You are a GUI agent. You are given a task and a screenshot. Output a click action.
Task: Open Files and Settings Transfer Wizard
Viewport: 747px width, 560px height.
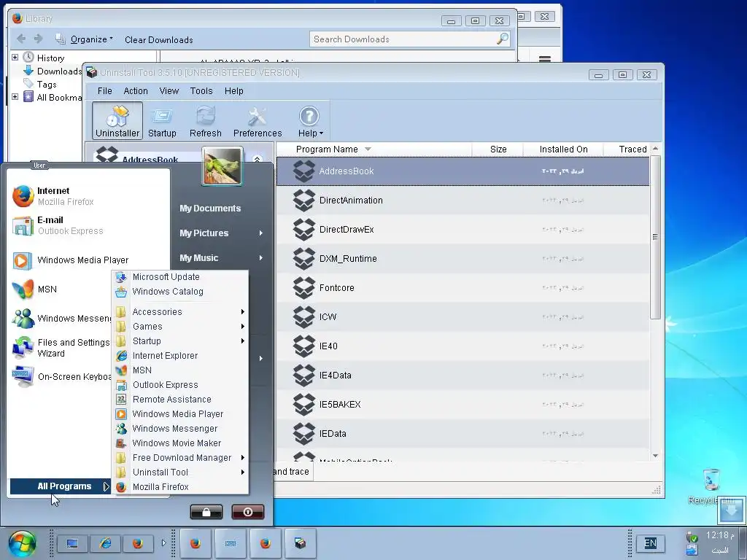point(60,348)
